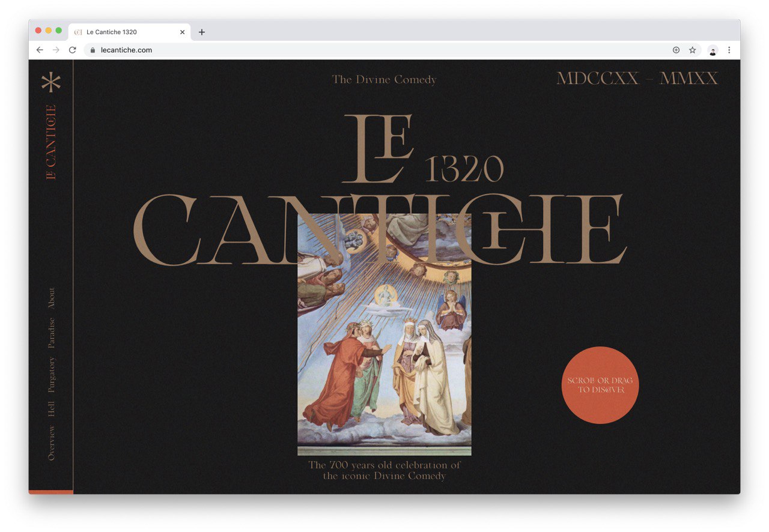
Task: Click the MDCCXX – MMXX text
Action: [637, 79]
